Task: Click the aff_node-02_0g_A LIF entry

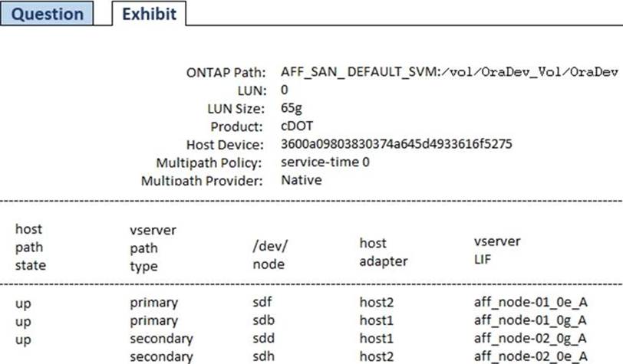Action: pyautogui.click(x=519, y=338)
